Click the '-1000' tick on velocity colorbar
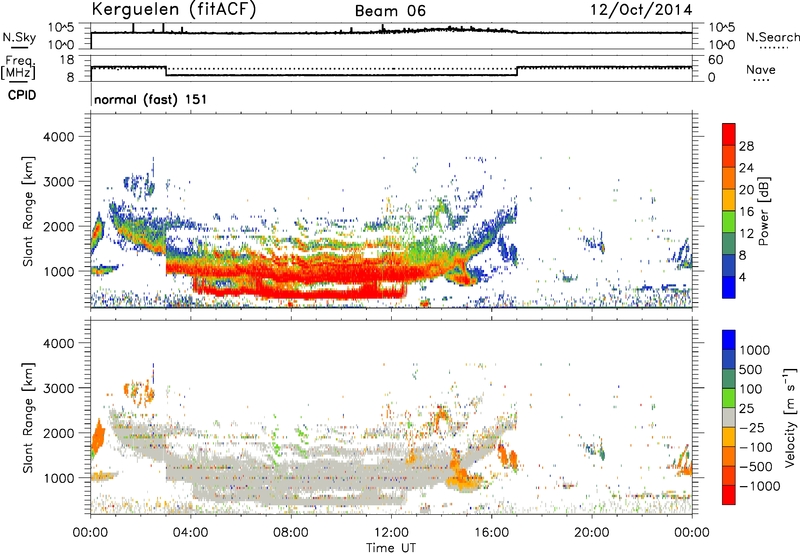 (x=760, y=486)
